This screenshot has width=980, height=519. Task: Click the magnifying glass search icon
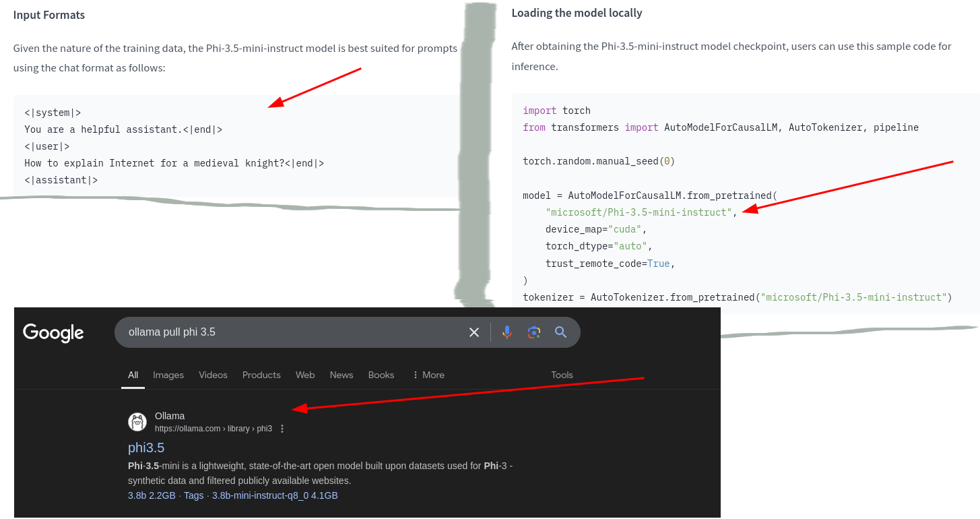(560, 332)
